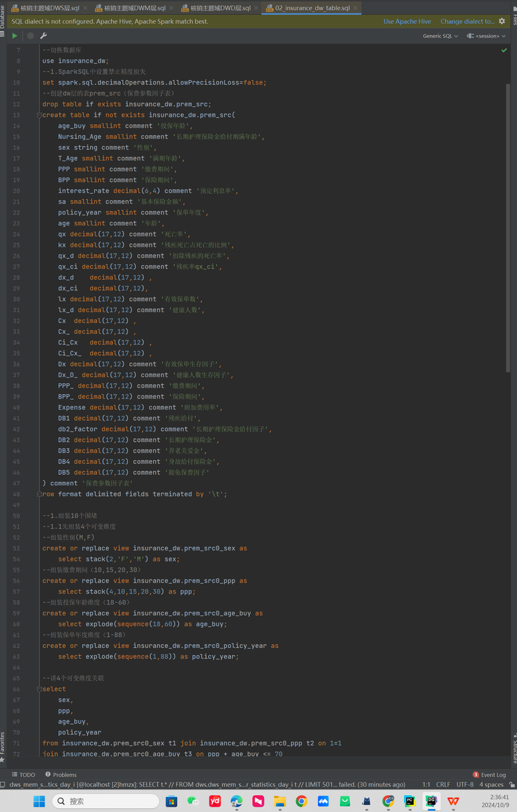
Task: Change the 4 spaces indent setting
Action: pos(492,785)
